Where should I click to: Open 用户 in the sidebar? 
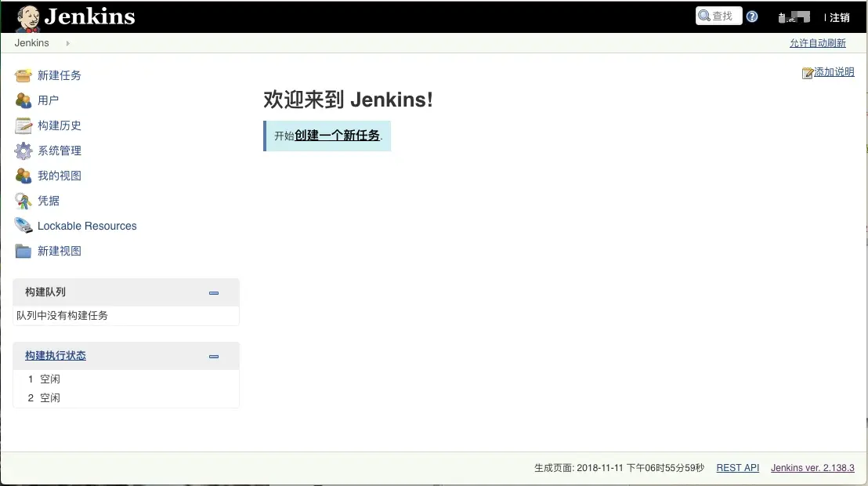48,100
